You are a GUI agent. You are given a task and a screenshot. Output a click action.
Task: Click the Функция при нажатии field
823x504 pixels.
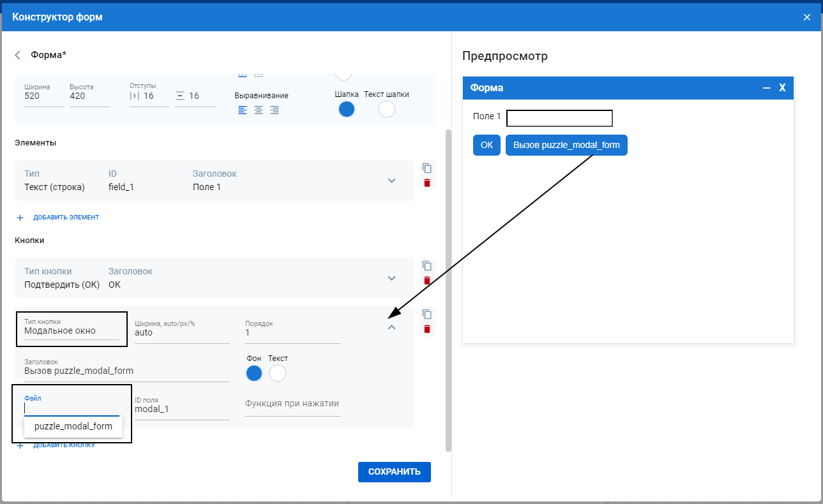[x=292, y=404]
